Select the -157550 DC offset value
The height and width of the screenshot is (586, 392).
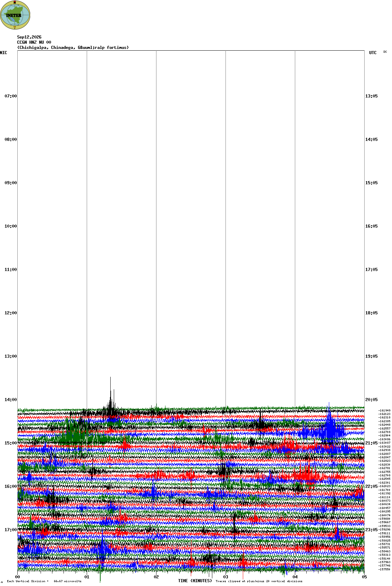[x=384, y=569]
